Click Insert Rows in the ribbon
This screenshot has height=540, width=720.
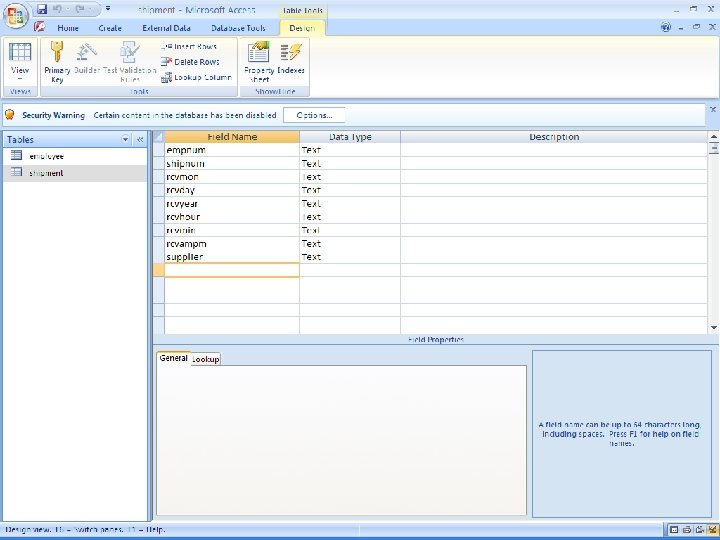(x=189, y=47)
